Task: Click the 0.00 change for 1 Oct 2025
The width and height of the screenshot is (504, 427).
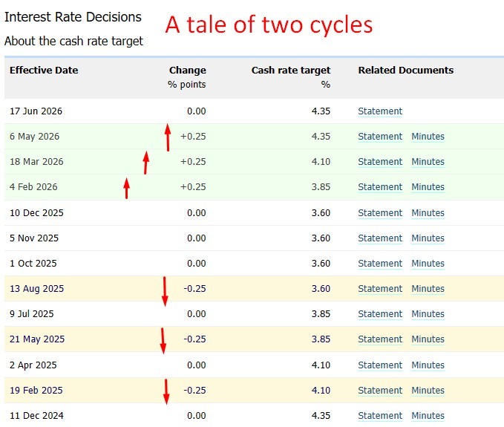Action: [x=197, y=264]
